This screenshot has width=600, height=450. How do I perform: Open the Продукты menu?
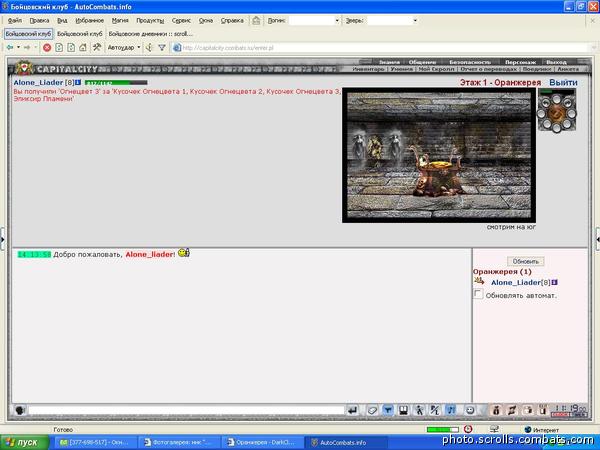click(150, 21)
